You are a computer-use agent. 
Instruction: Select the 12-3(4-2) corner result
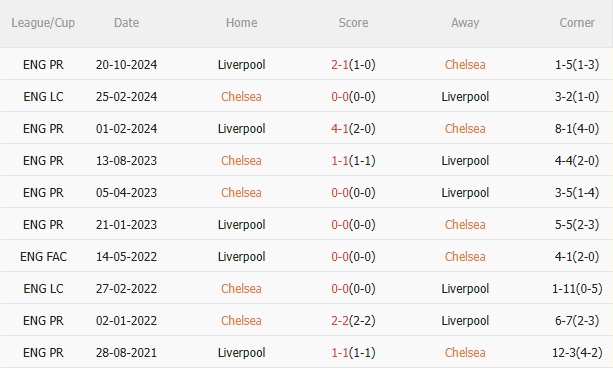coord(577,353)
